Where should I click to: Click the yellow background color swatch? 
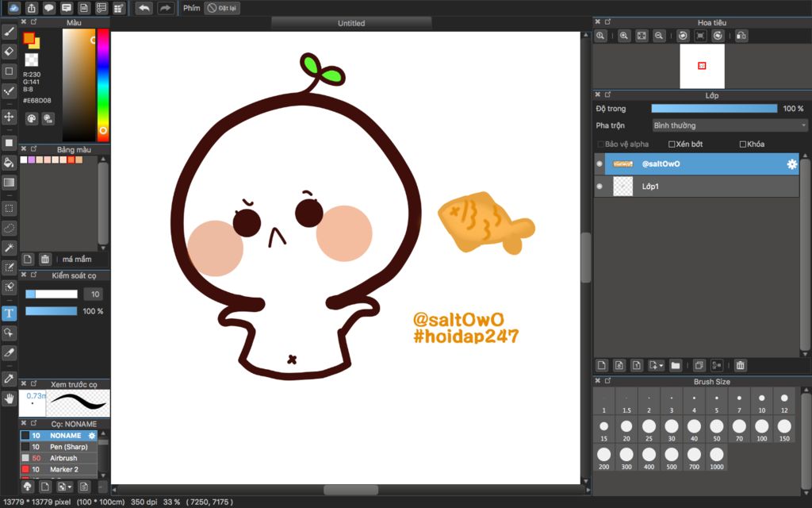tap(36, 45)
